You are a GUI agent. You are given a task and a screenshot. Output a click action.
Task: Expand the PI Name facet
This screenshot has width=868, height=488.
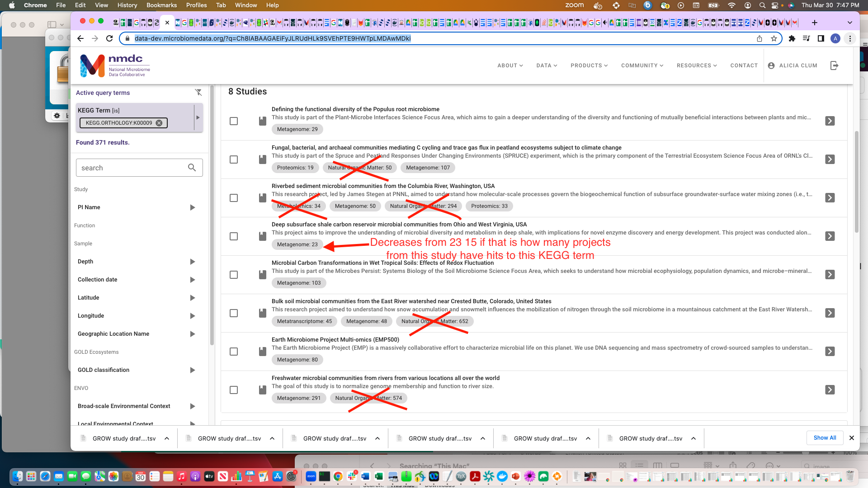point(193,207)
